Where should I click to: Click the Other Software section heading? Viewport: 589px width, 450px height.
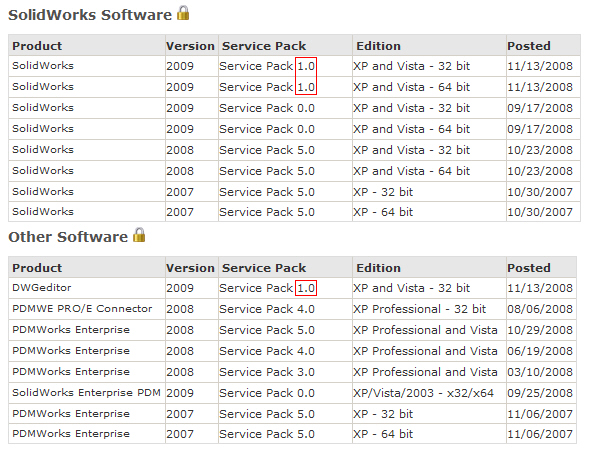point(68,237)
